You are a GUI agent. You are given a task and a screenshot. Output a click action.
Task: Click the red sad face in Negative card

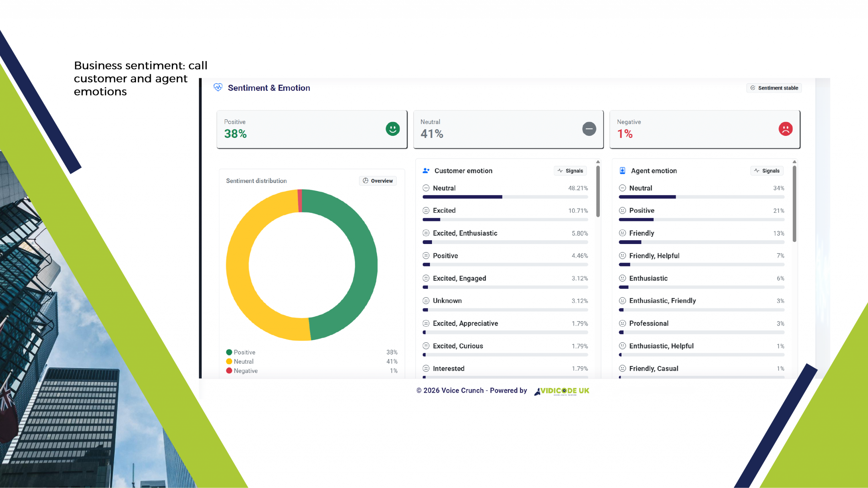click(x=785, y=129)
